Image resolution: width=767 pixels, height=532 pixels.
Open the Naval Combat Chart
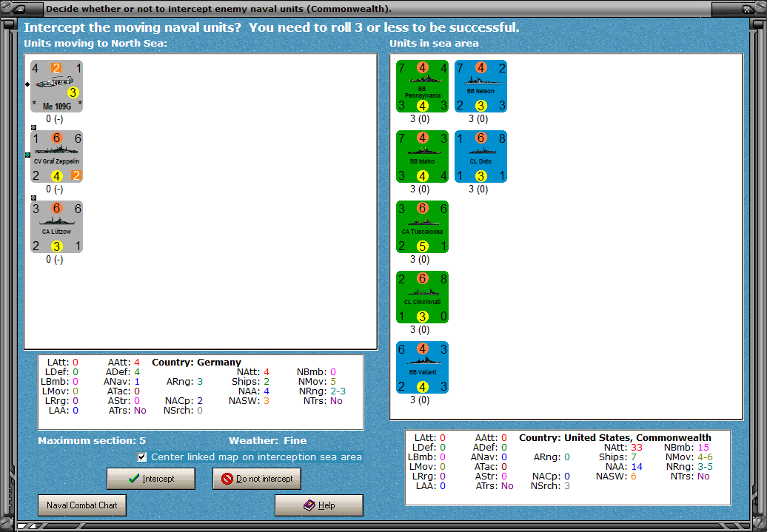tap(82, 505)
